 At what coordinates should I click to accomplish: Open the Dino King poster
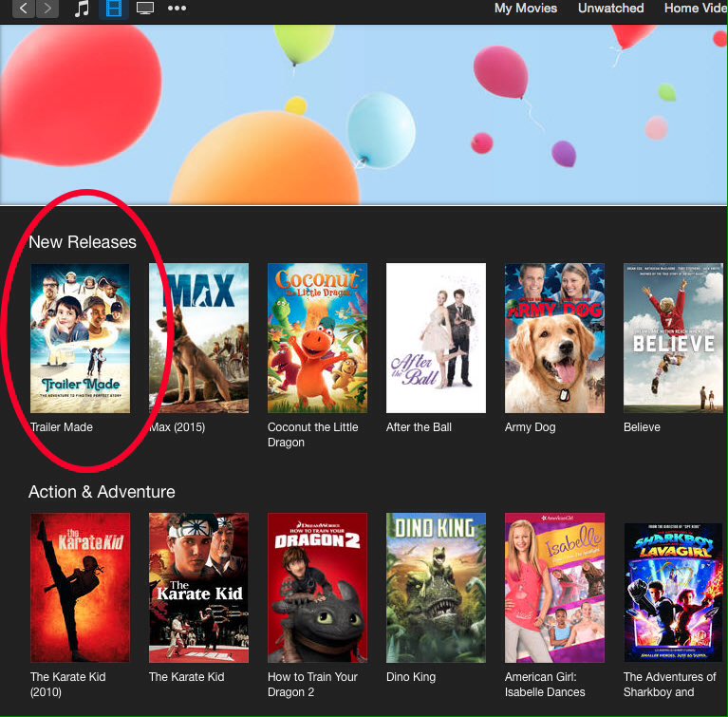[436, 588]
